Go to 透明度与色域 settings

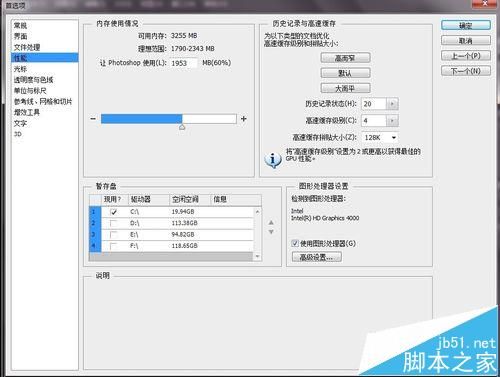coord(33,80)
